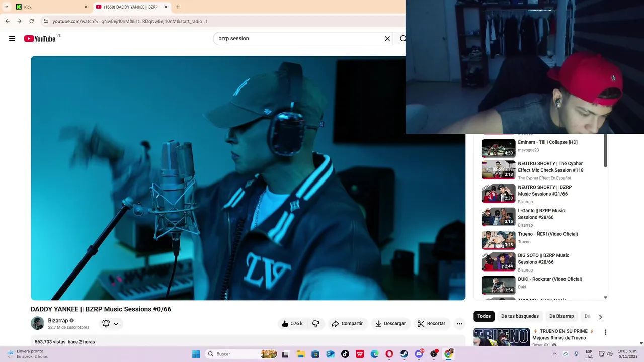Open Steam from taskbar

pos(404,354)
